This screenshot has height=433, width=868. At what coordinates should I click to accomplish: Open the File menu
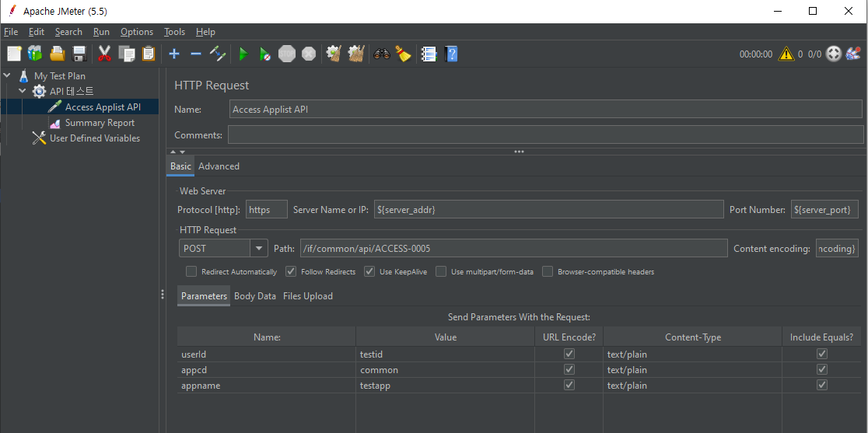[x=11, y=32]
